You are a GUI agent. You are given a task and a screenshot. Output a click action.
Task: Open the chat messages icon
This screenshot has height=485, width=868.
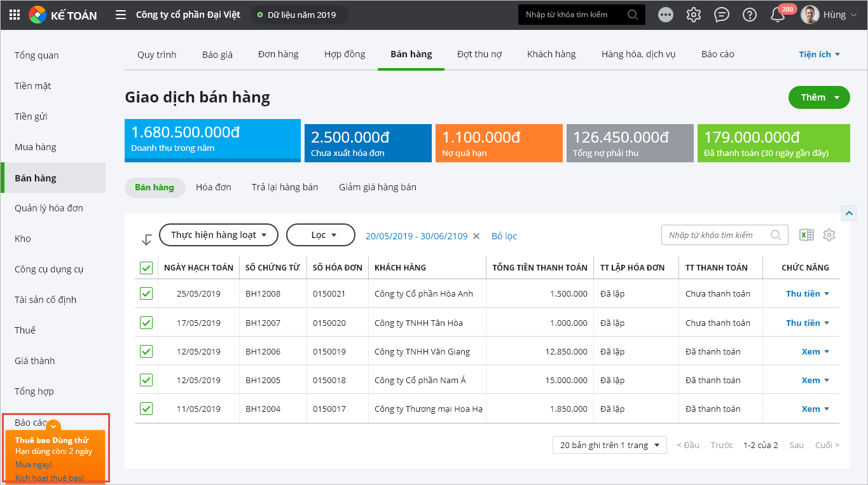721,15
